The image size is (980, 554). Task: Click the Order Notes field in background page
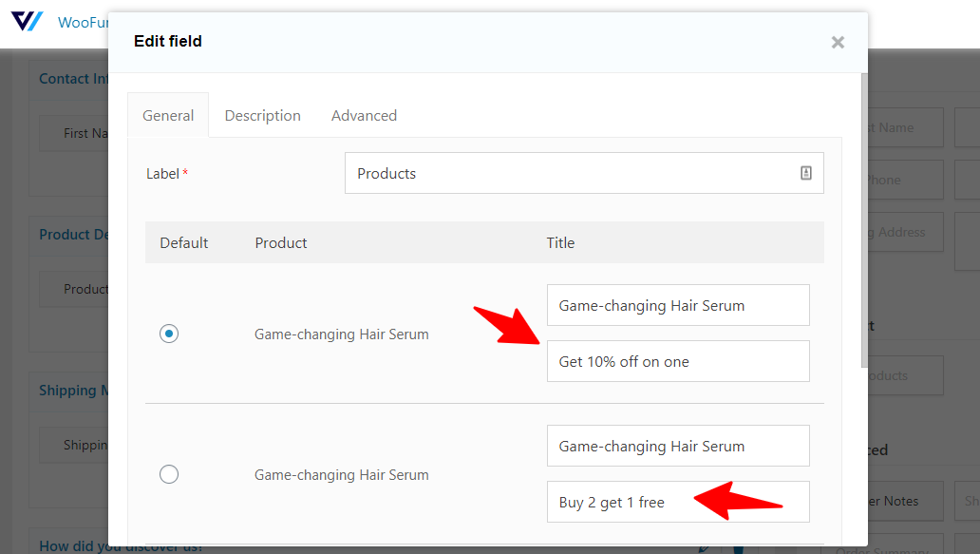click(x=906, y=501)
